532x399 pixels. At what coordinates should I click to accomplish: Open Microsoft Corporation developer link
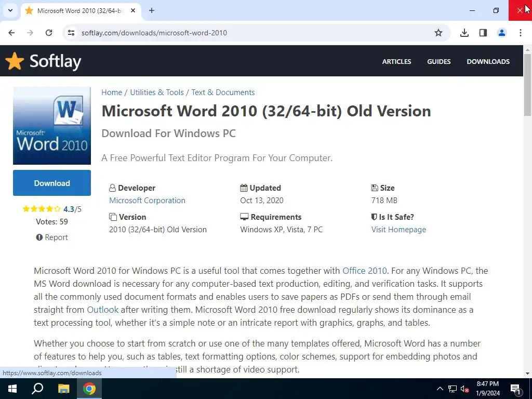[x=147, y=200]
